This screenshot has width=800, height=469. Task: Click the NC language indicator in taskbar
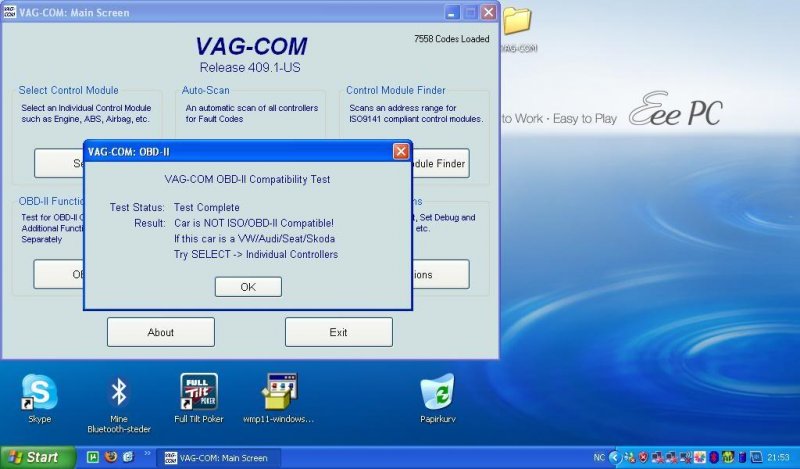point(598,457)
